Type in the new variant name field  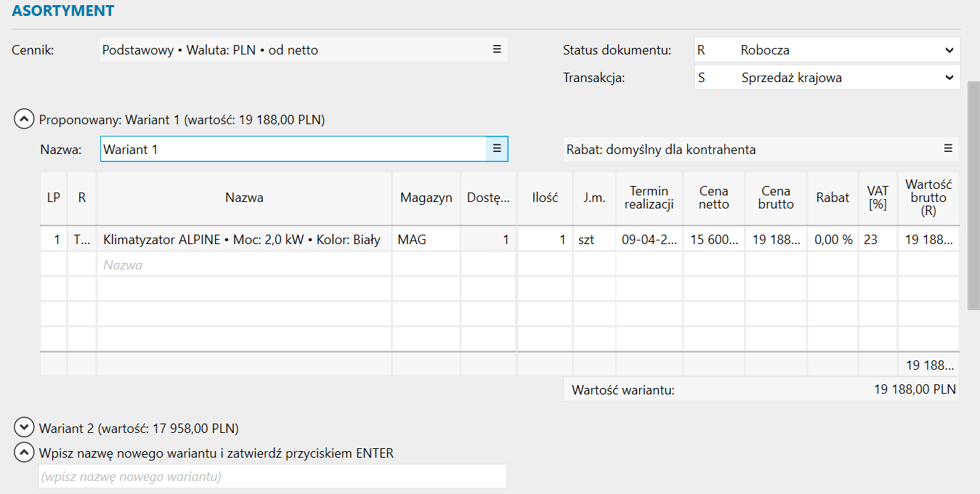[x=272, y=477]
